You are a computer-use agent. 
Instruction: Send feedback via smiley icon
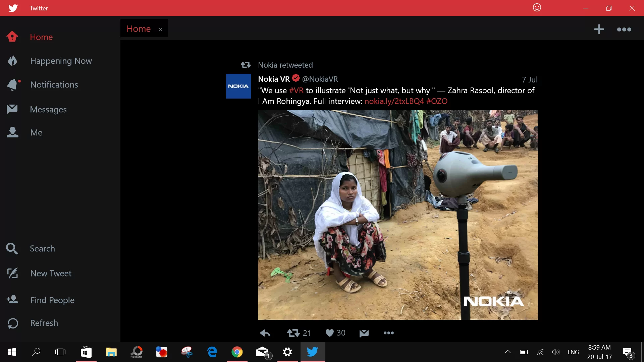tap(537, 7)
